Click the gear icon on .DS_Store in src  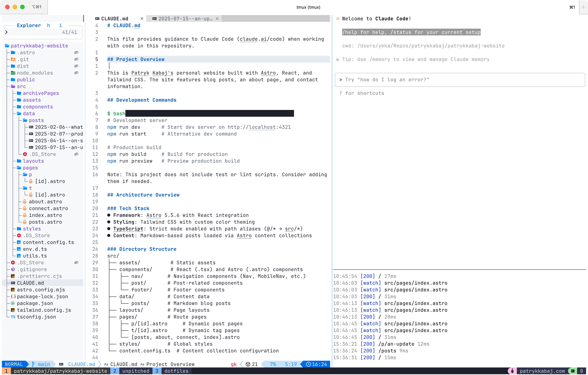pyautogui.click(x=19, y=236)
